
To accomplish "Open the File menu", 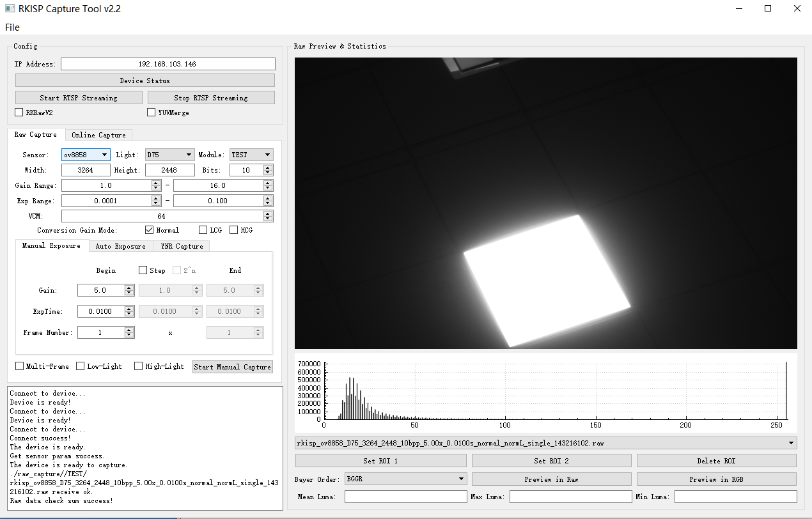I will (12, 27).
